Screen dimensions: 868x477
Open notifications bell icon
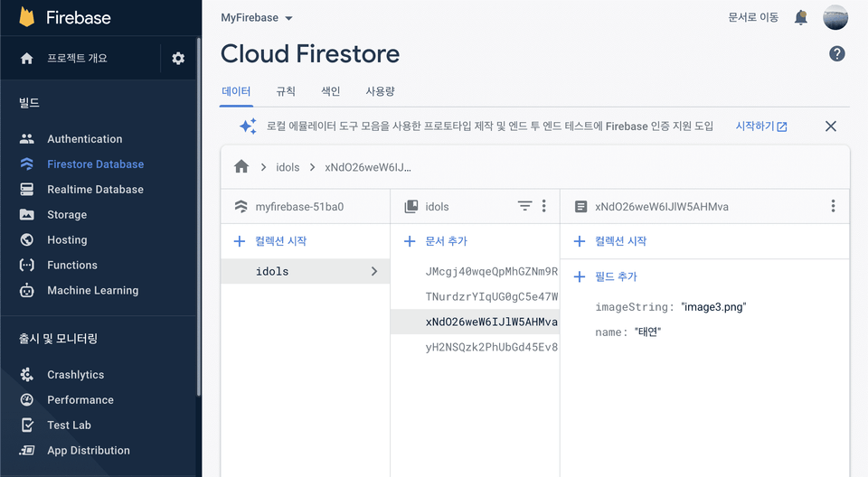[x=800, y=18]
